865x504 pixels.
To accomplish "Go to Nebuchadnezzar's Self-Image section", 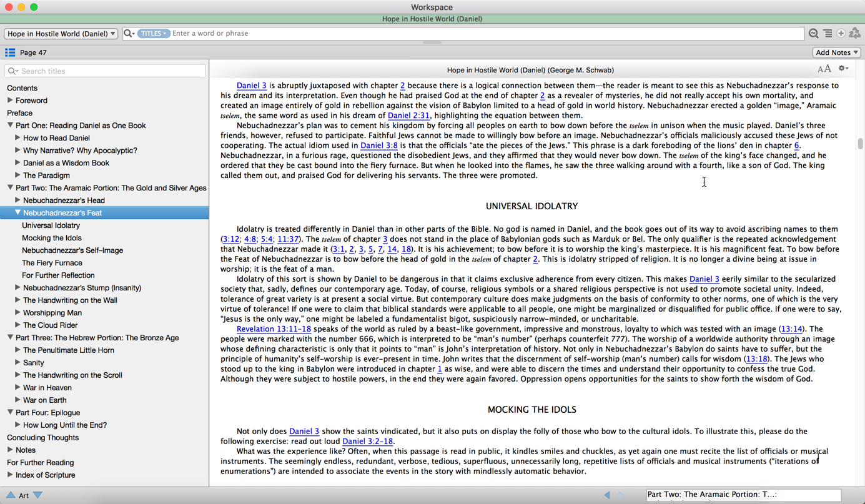I will (72, 250).
